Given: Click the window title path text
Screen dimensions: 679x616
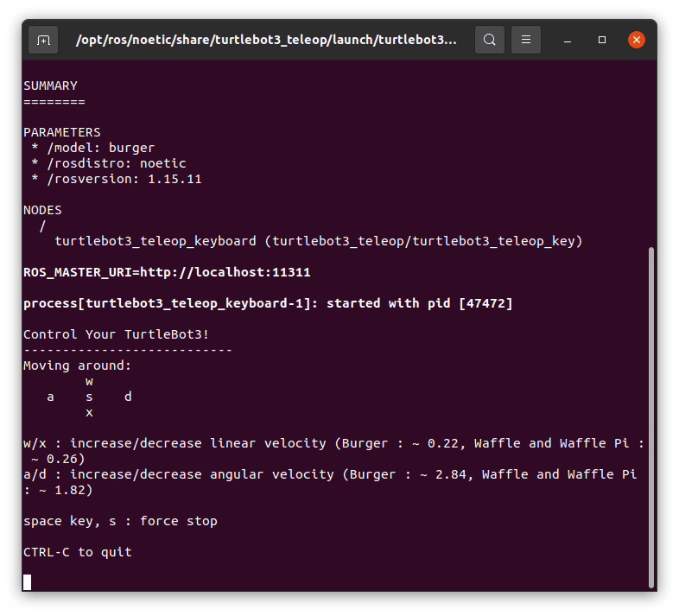Looking at the screenshot, I should click(266, 40).
